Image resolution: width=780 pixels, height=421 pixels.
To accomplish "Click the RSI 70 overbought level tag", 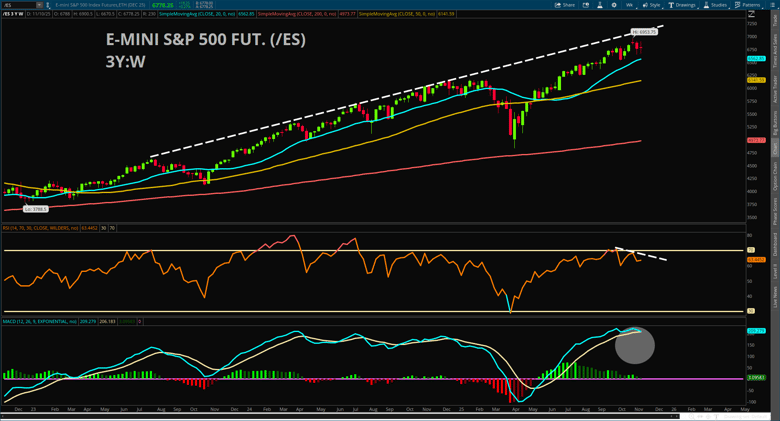I will point(751,250).
